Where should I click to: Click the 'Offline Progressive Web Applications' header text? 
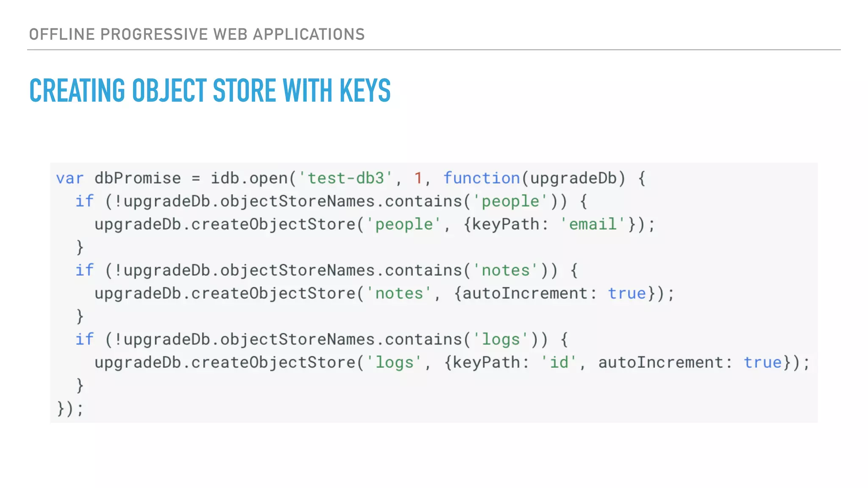pyautogui.click(x=197, y=34)
